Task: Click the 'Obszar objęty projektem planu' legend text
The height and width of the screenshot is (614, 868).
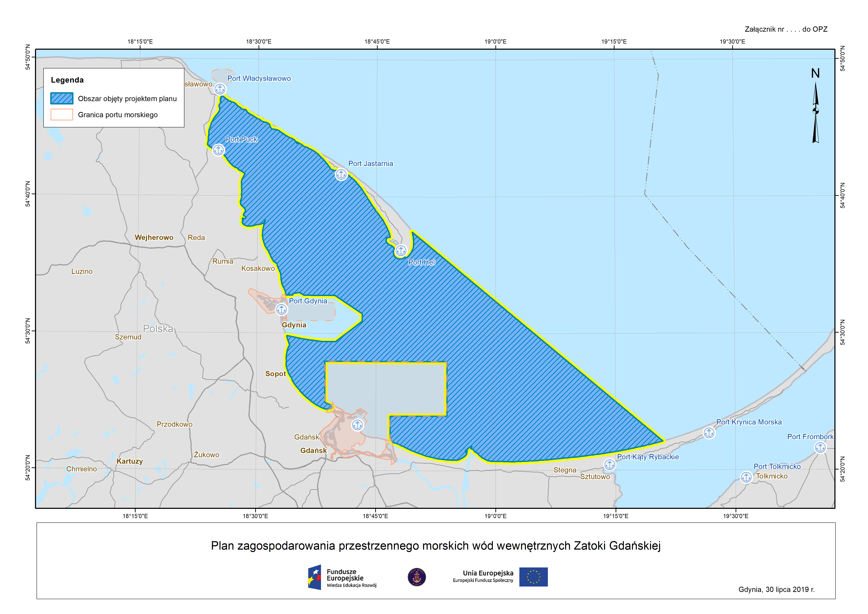Action: [127, 99]
